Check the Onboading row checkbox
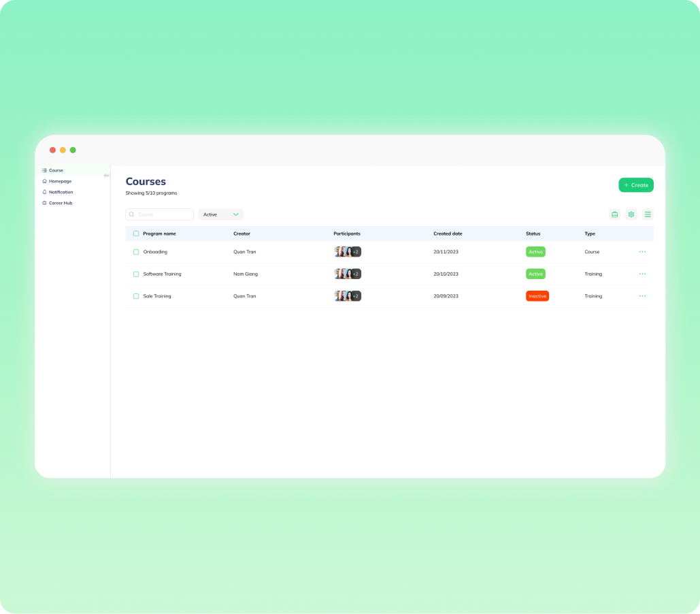 click(136, 252)
